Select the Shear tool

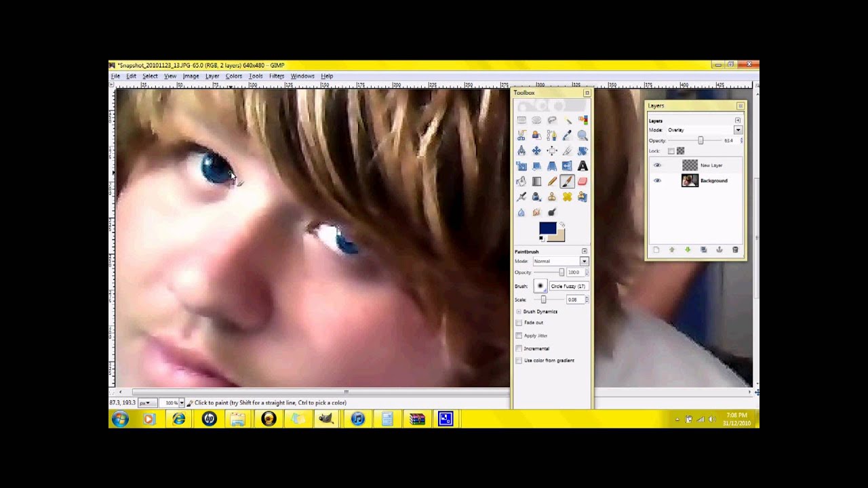pos(536,166)
